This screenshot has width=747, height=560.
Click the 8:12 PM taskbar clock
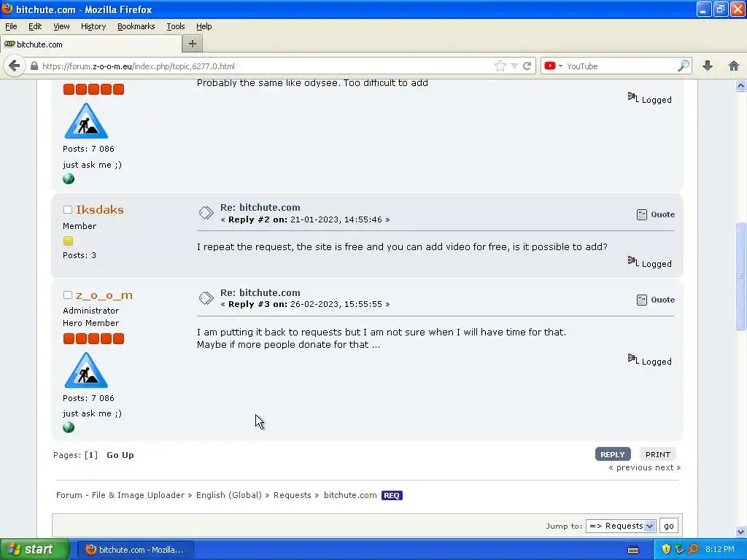719,549
